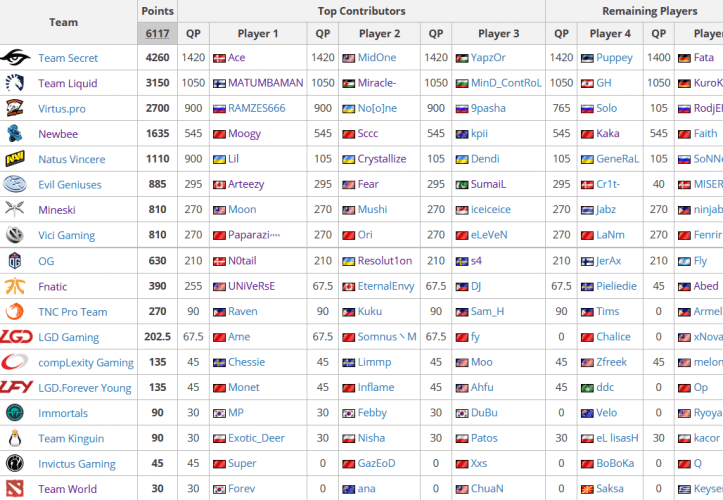The width and height of the screenshot is (723, 500).
Task: Click the Team Kinguin penguin logo
Action: [x=16, y=438]
